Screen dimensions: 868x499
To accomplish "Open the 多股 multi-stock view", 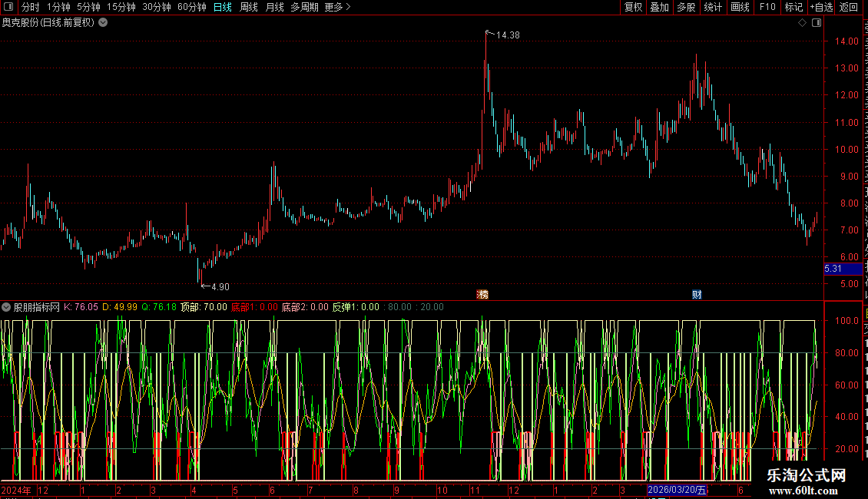I will coord(686,7).
